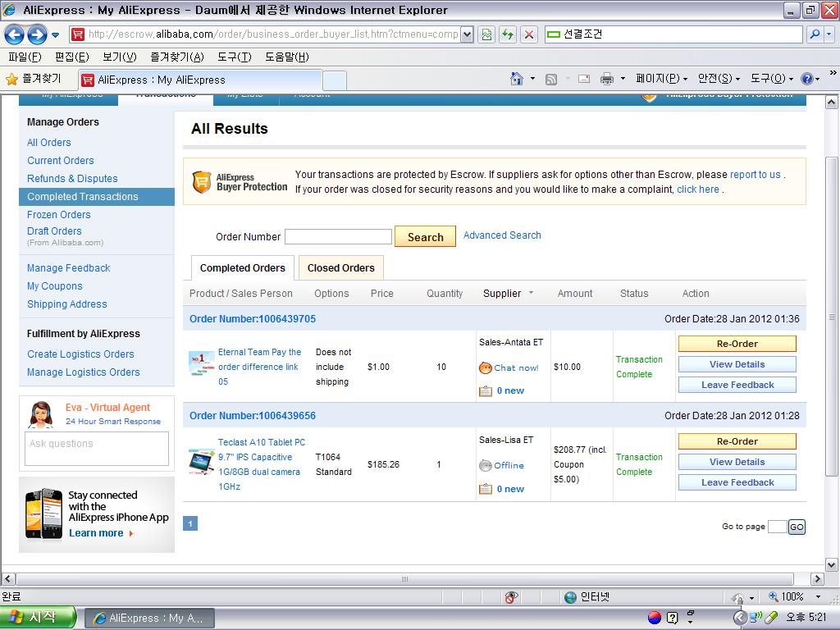The width and height of the screenshot is (840, 630).
Task: Open the 도구(T) menu
Action: 234,57
